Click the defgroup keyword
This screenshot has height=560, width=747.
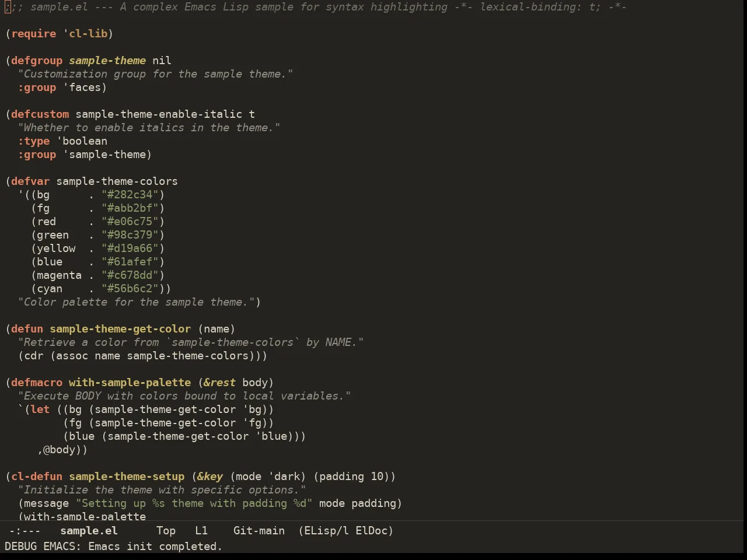pos(37,61)
